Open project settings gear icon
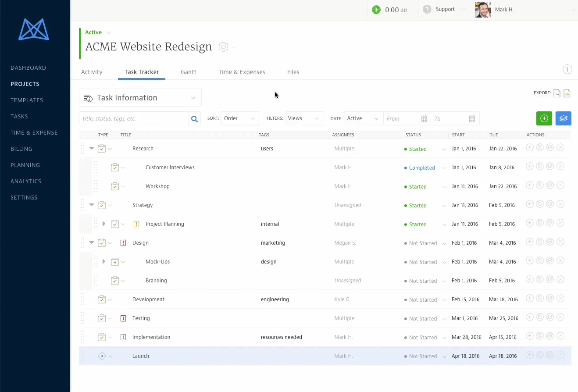The height and width of the screenshot is (392, 578). (x=224, y=47)
